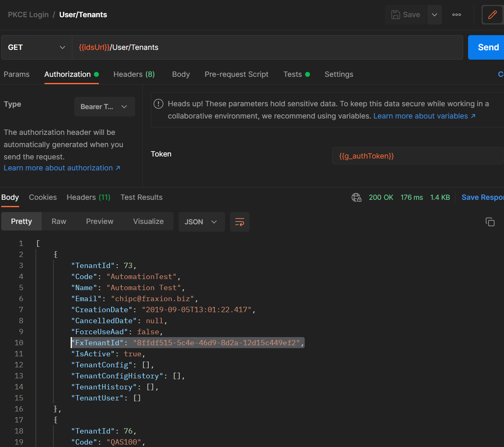The height and width of the screenshot is (447, 504).
Task: Click the heads up info icon
Action: [x=158, y=104]
